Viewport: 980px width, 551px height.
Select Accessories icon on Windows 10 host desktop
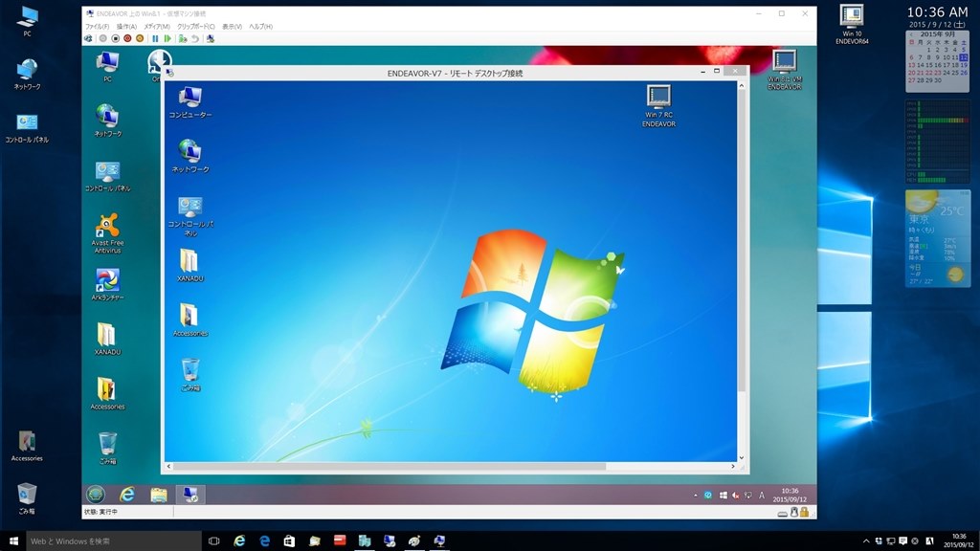click(x=27, y=446)
